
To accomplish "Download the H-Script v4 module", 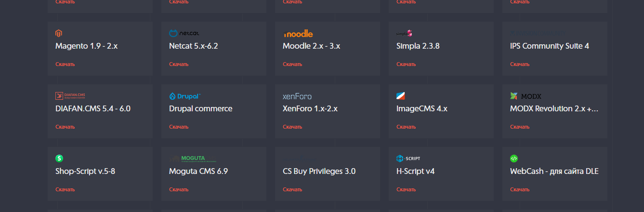I will tap(406, 189).
